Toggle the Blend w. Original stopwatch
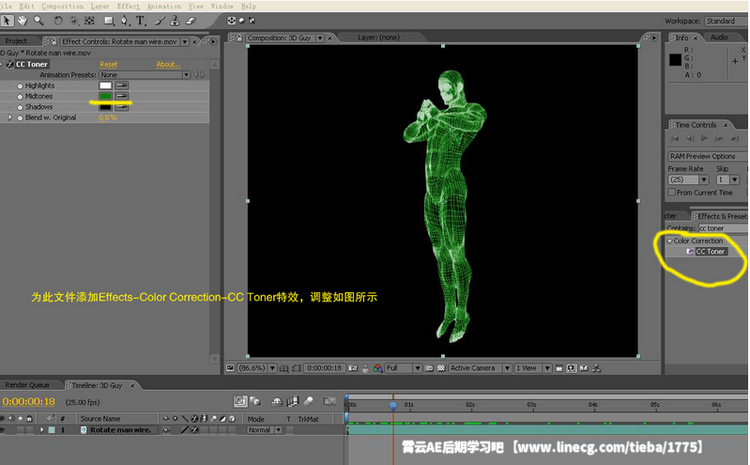This screenshot has height=465, width=750. (x=20, y=118)
